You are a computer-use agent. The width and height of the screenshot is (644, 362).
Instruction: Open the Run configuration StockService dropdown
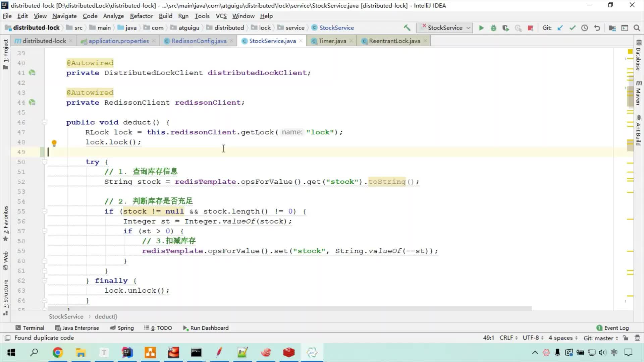[x=444, y=28]
